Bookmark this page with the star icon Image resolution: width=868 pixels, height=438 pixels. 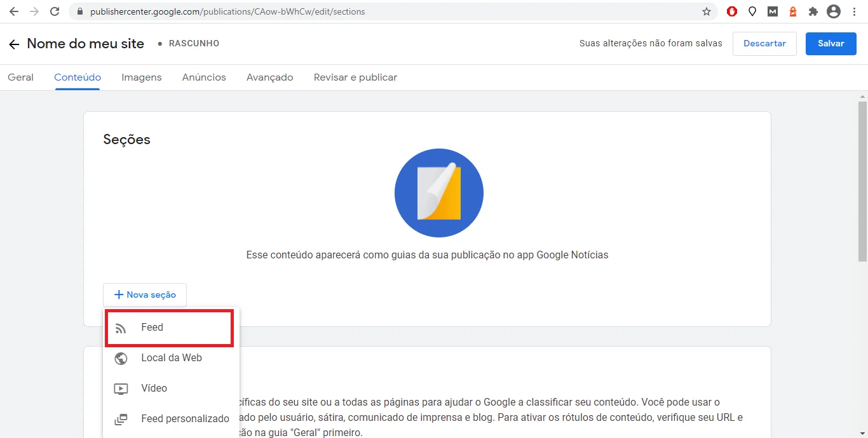coord(707,11)
